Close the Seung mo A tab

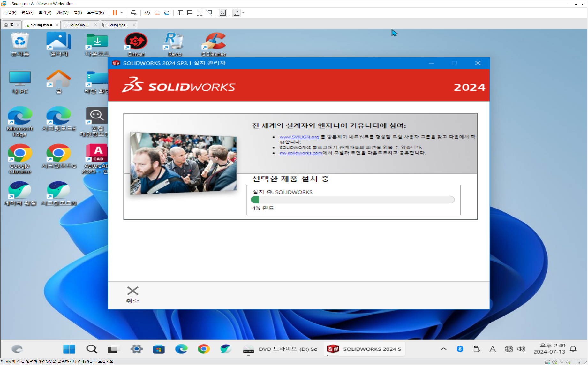(57, 25)
